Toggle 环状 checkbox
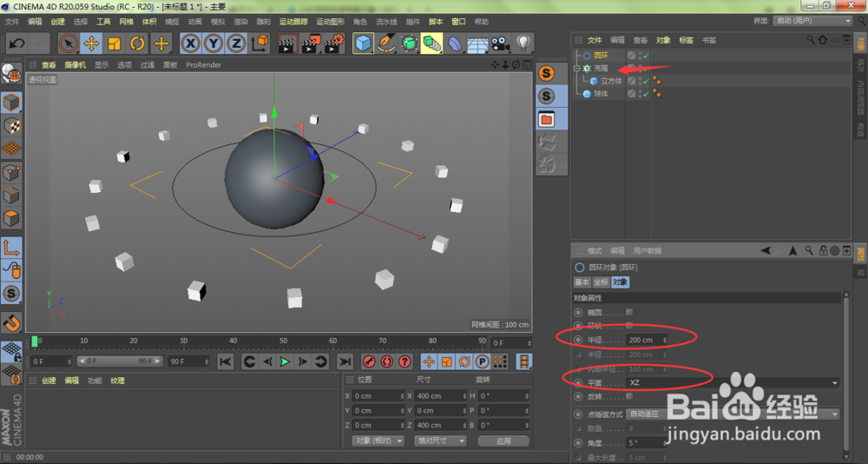868x464 pixels. (628, 326)
